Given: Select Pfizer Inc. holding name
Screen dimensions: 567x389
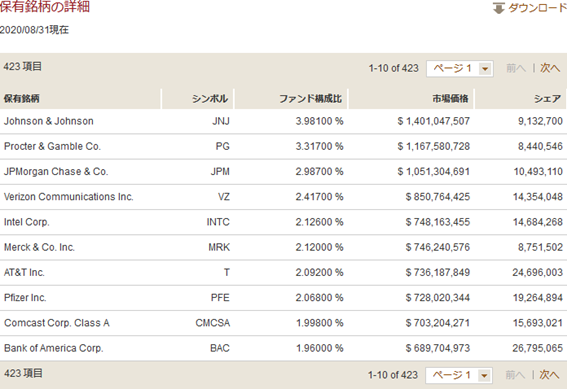Looking at the screenshot, I should (x=25, y=298).
